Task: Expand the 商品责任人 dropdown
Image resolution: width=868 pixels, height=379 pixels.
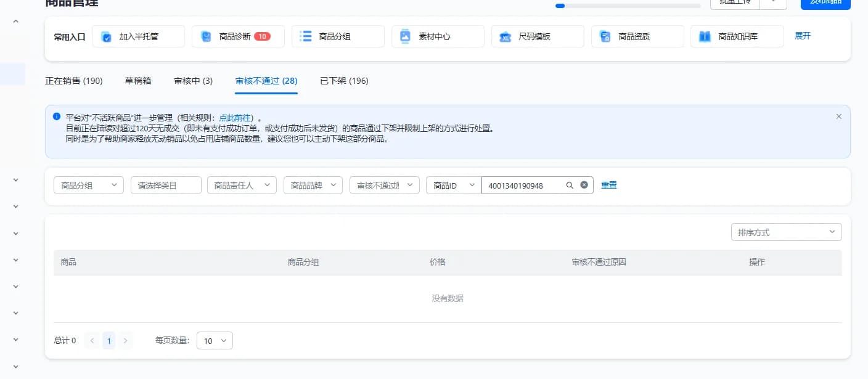Action: (x=242, y=185)
